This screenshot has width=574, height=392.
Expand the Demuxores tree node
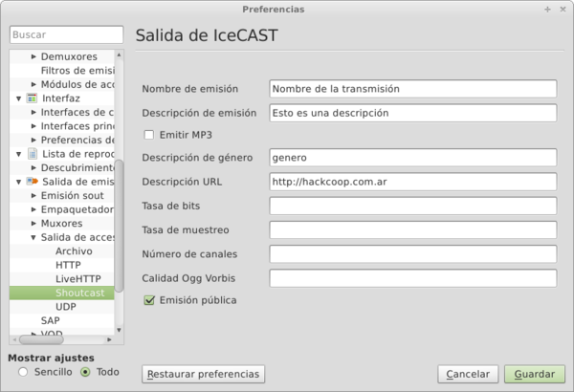[x=33, y=57]
